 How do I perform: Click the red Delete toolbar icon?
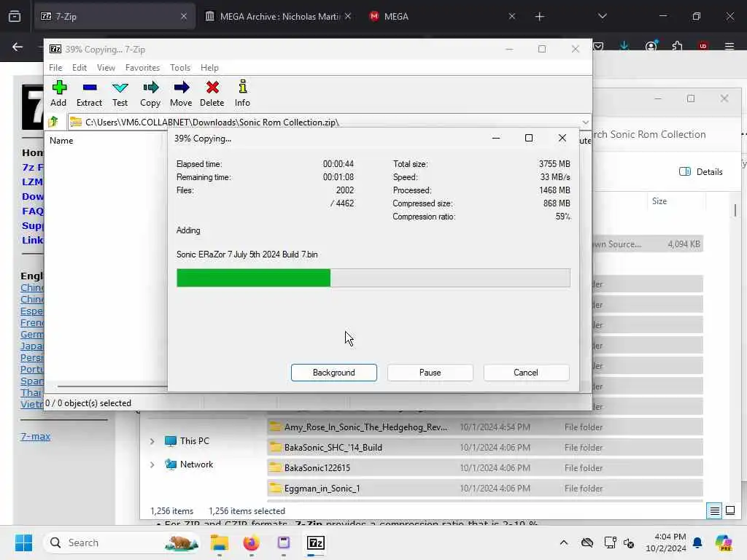[212, 93]
